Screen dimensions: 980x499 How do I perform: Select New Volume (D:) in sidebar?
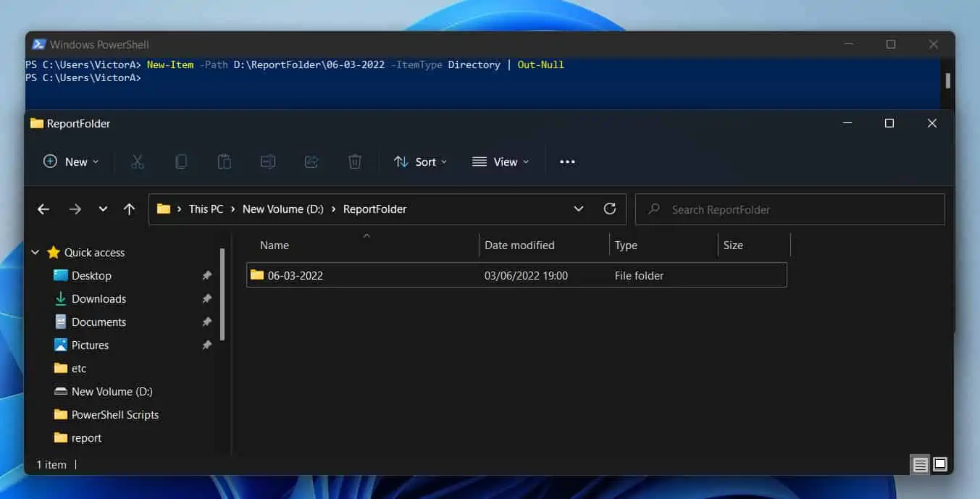[112, 392]
